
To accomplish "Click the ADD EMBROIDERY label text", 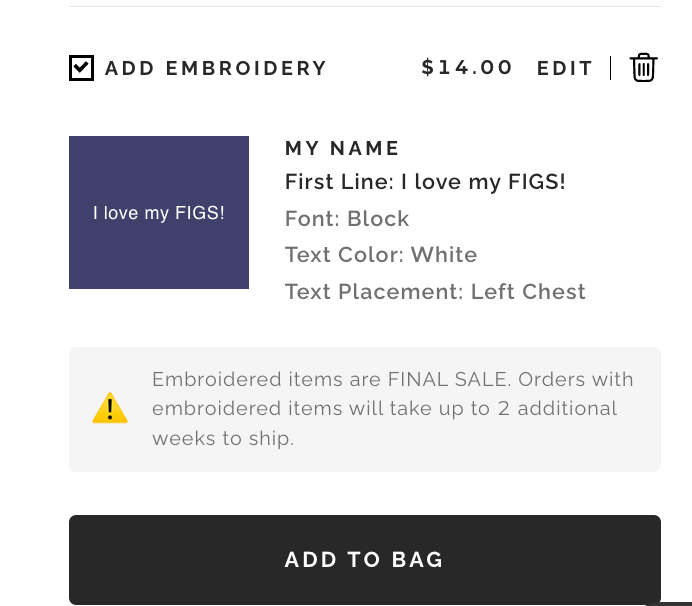I will point(216,68).
